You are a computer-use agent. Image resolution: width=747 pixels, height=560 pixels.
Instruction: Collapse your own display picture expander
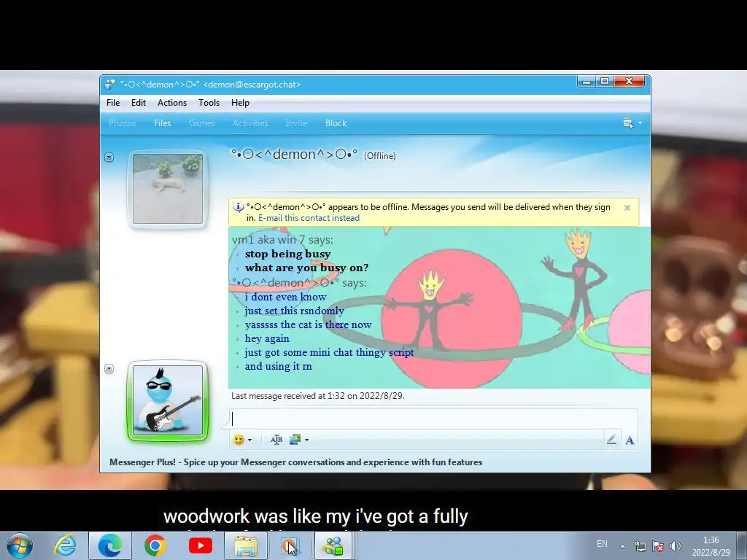click(109, 369)
